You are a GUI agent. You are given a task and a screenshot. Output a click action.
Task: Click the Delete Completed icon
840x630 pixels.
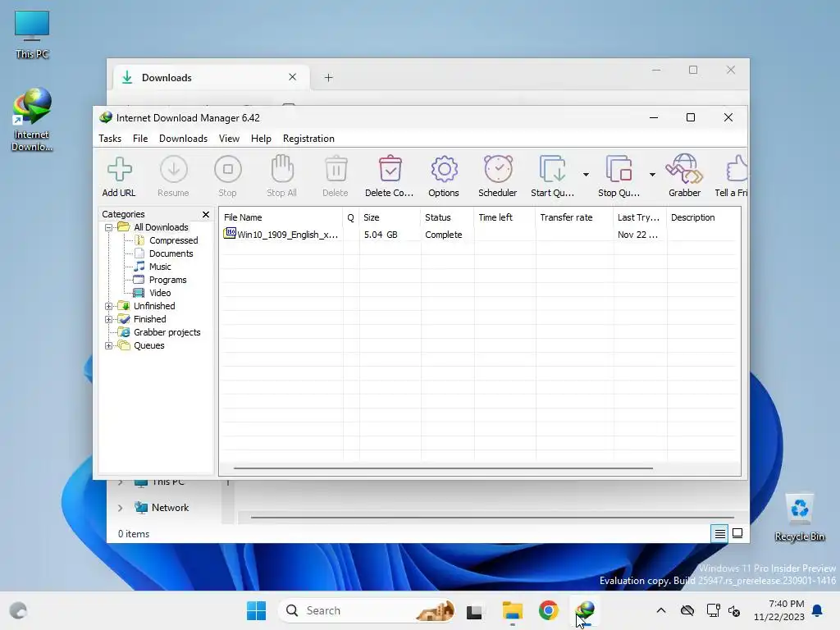point(390,169)
